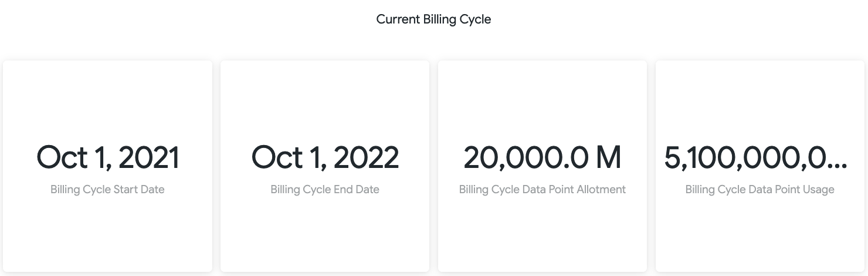868x276 pixels.
Task: Click the Billing Cycle End Date label
Action: (325, 190)
